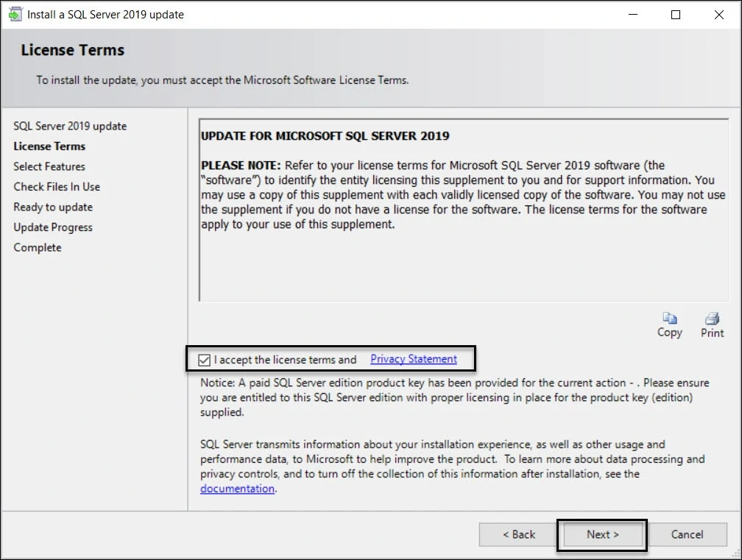Screen dimensions: 742x560
Task: Go back with the Back button
Action: 519,534
